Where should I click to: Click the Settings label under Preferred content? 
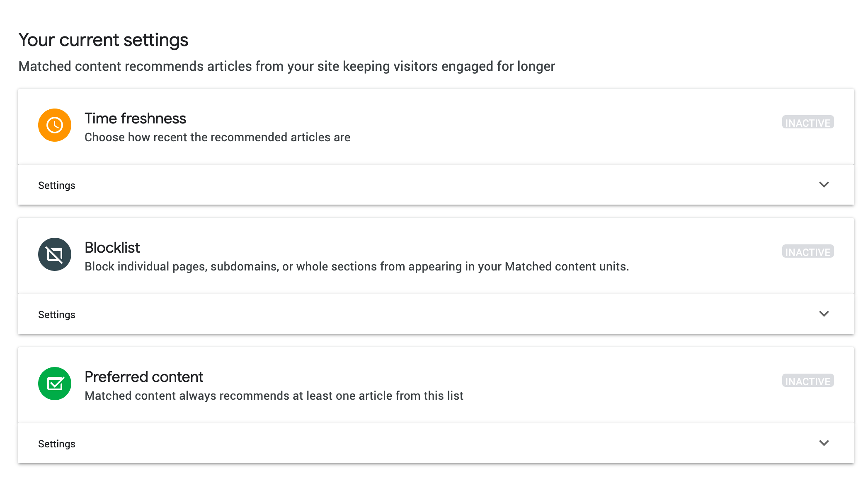57,444
